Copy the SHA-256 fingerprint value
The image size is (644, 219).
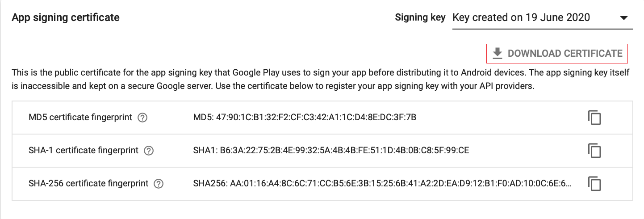(594, 184)
